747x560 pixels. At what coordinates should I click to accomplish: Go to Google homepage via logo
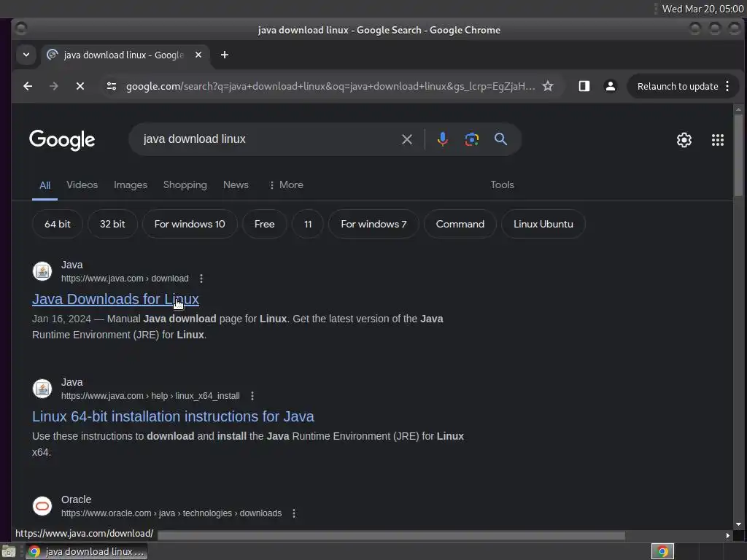pyautogui.click(x=62, y=139)
